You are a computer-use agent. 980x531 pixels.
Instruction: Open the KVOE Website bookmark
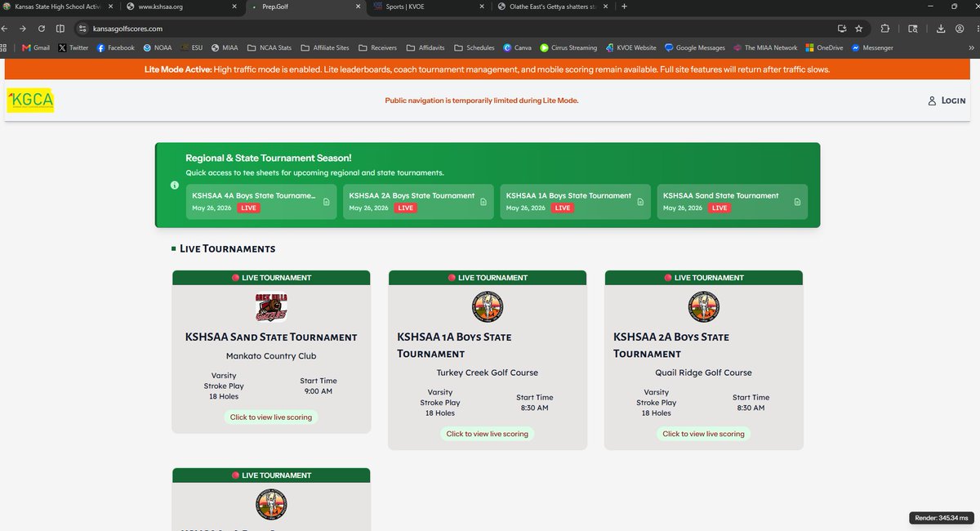[630, 47]
